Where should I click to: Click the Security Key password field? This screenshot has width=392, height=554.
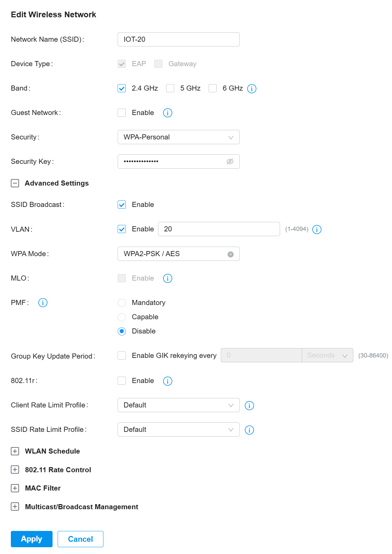point(179,161)
